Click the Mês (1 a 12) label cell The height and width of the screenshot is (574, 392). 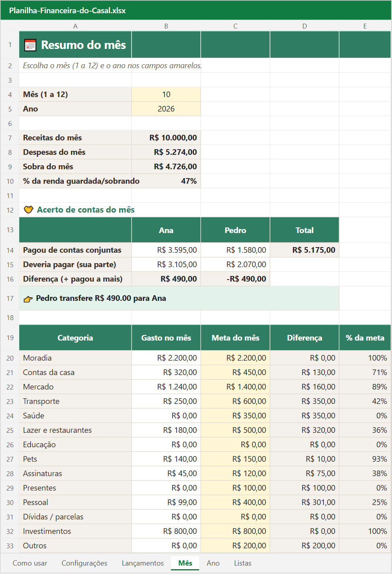coord(75,94)
